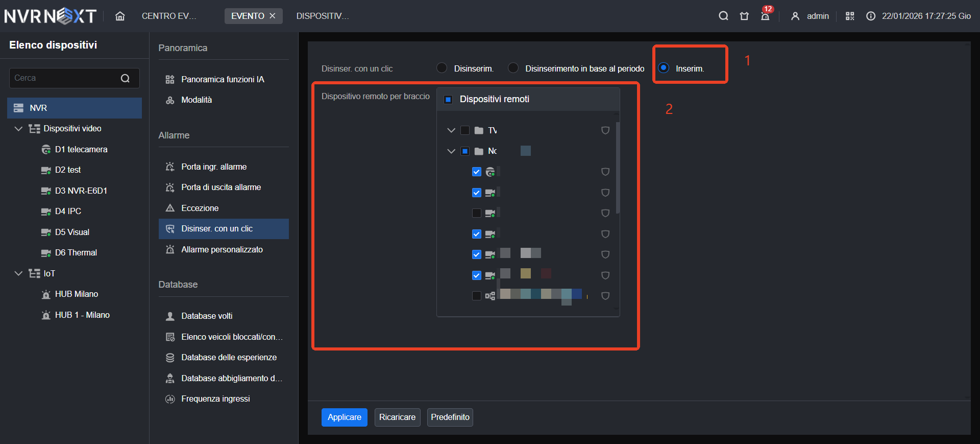
Task: Check the TV folder checkbox
Action: 465,130
